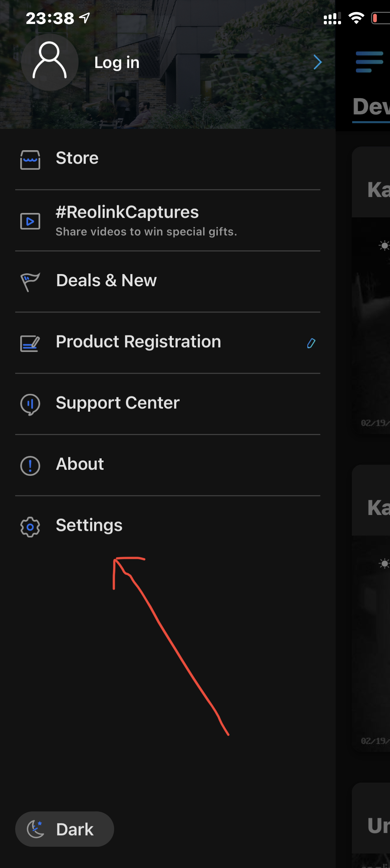Tap the moon icon in Dark toggle
Viewport: 390px width, 868px height.
pyautogui.click(x=35, y=829)
